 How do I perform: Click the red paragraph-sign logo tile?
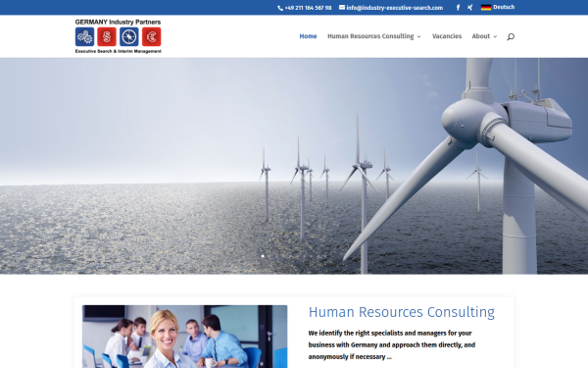(107, 37)
